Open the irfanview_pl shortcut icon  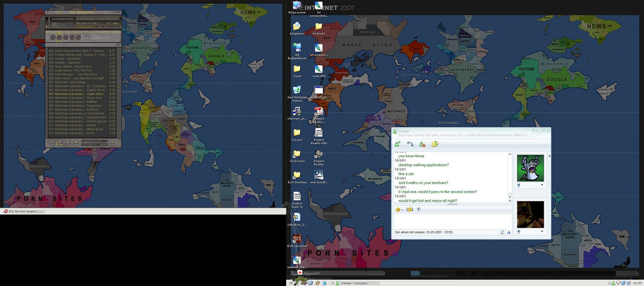(x=297, y=113)
